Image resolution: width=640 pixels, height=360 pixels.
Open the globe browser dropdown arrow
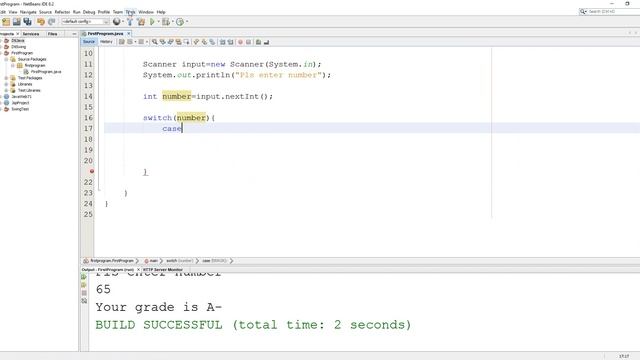click(x=123, y=22)
